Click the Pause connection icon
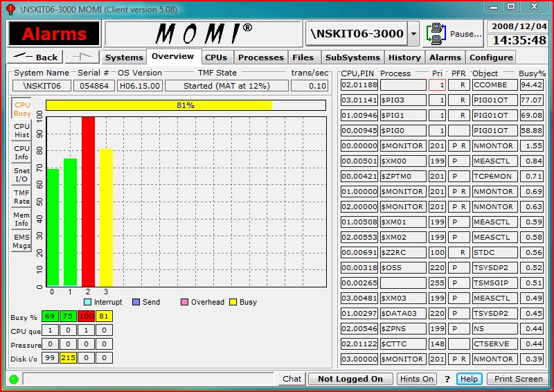Viewport: 554px width, 392px height. 436,34
